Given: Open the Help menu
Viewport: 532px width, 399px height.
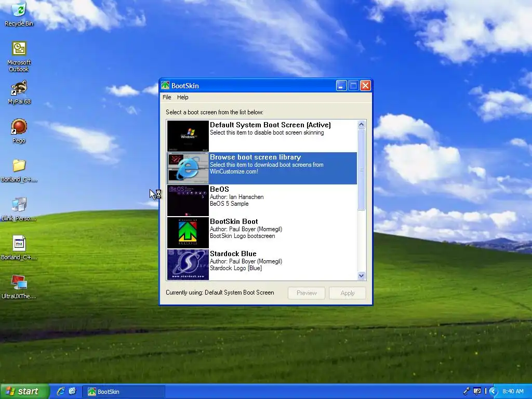Looking at the screenshot, I should (x=182, y=97).
